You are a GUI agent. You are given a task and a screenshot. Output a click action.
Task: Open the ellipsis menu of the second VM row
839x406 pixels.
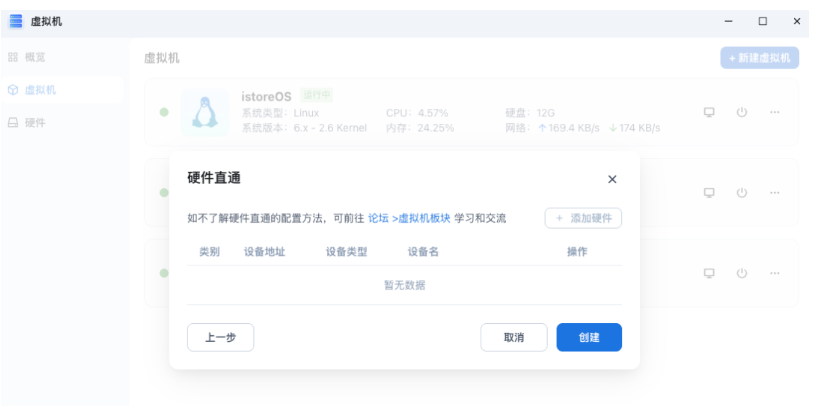pos(774,192)
